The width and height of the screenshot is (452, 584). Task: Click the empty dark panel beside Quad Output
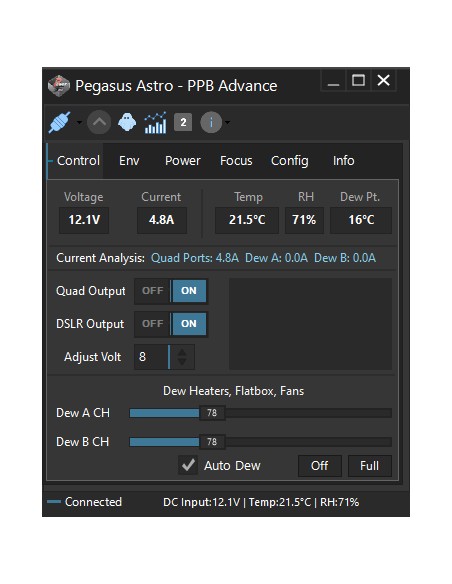(311, 324)
